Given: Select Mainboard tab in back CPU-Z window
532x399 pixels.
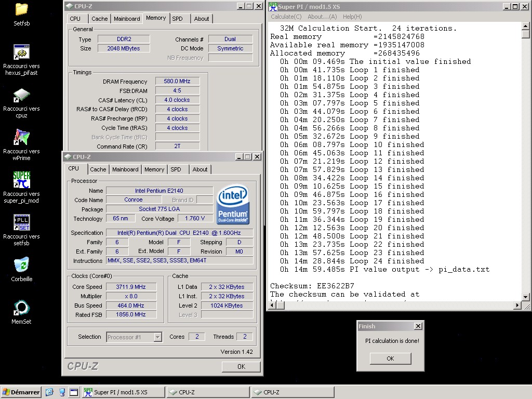Looking at the screenshot, I should click(127, 19).
